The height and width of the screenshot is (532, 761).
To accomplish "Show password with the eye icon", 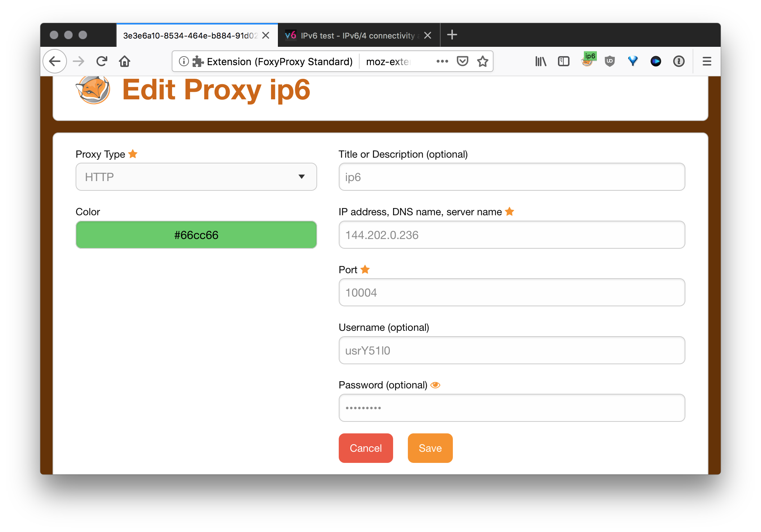I will point(435,385).
